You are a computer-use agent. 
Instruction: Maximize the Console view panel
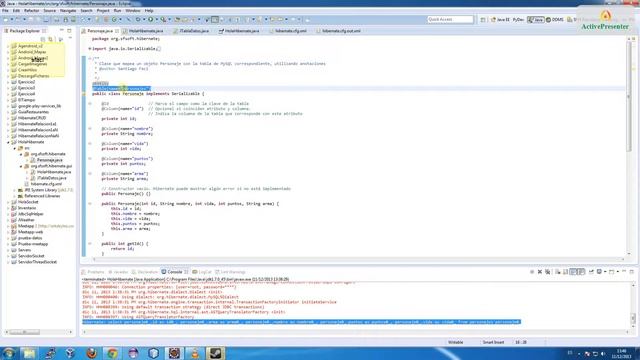[632, 271]
